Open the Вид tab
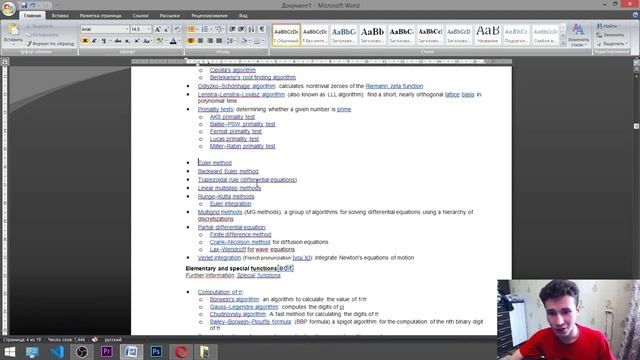Screen dimensions: 640x360 pyautogui.click(x=243, y=16)
